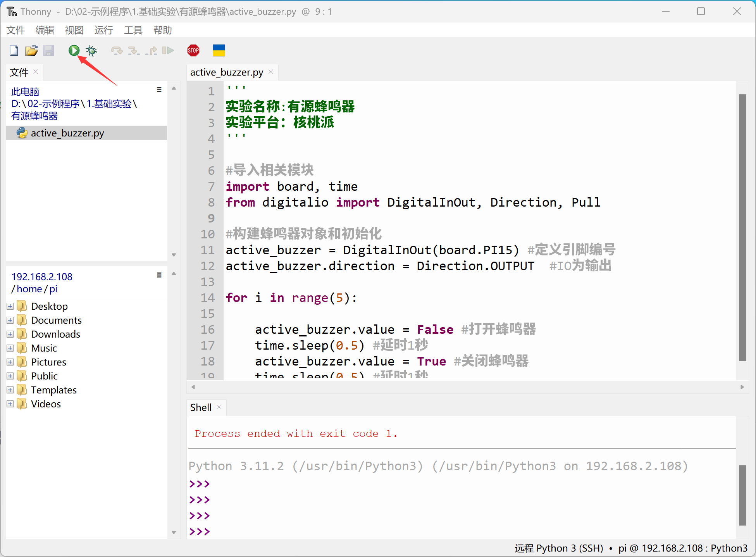Click the Run (green play) button

tap(73, 50)
